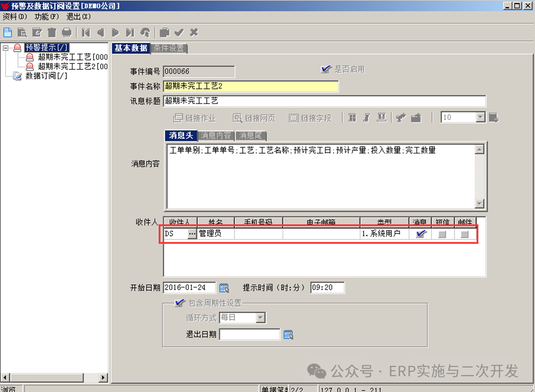
Task: Open the calendar picker beside 退出日期
Action: click(288, 334)
